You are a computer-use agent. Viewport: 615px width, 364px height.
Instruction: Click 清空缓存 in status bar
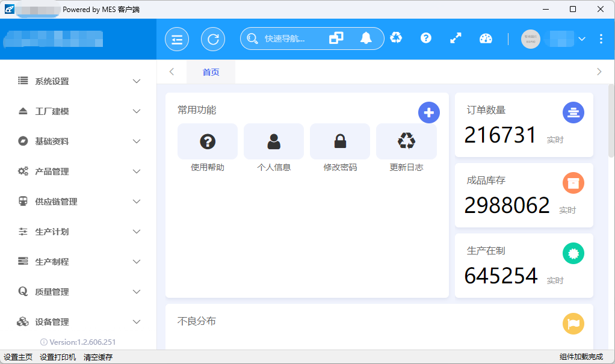tap(98, 357)
